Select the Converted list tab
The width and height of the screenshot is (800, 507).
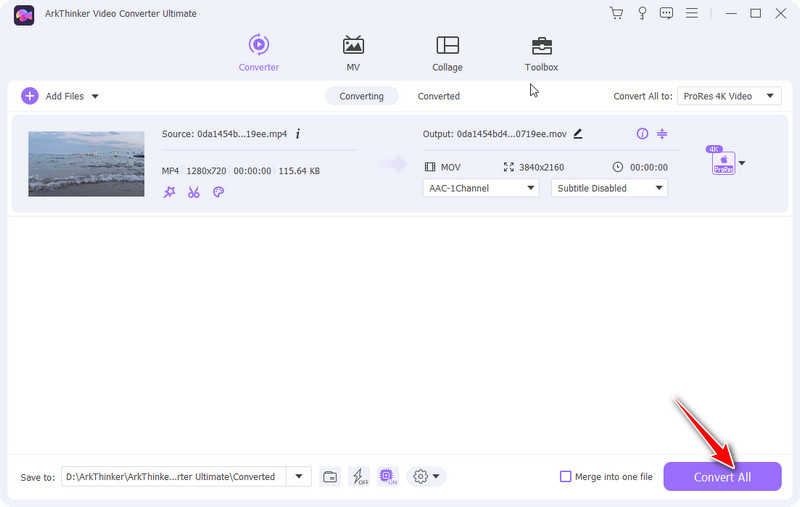coord(438,96)
